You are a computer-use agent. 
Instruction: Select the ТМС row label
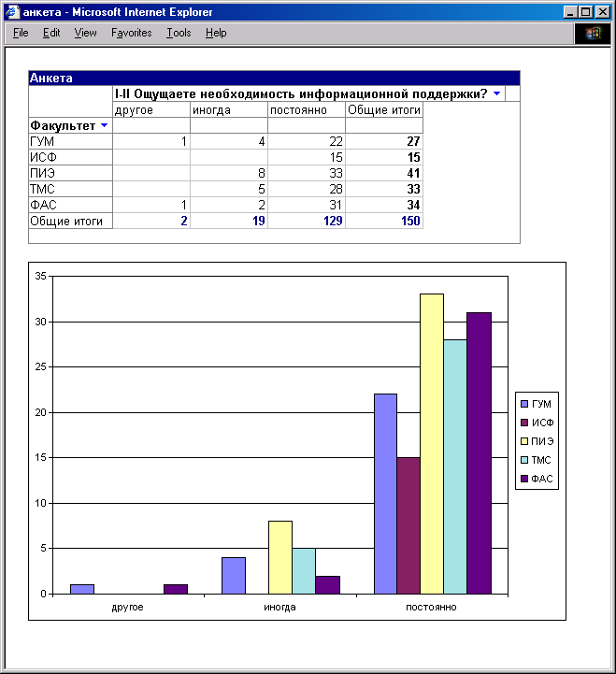click(70, 189)
